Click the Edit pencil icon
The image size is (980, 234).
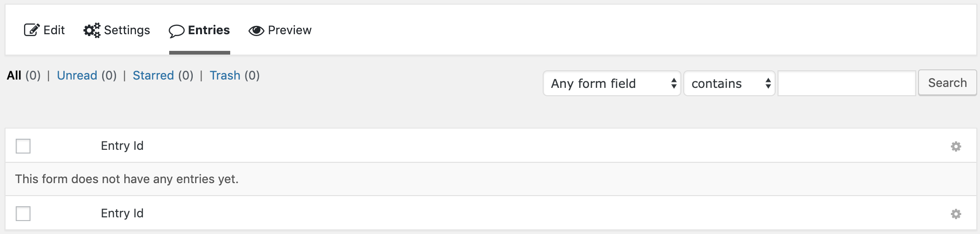tap(31, 30)
